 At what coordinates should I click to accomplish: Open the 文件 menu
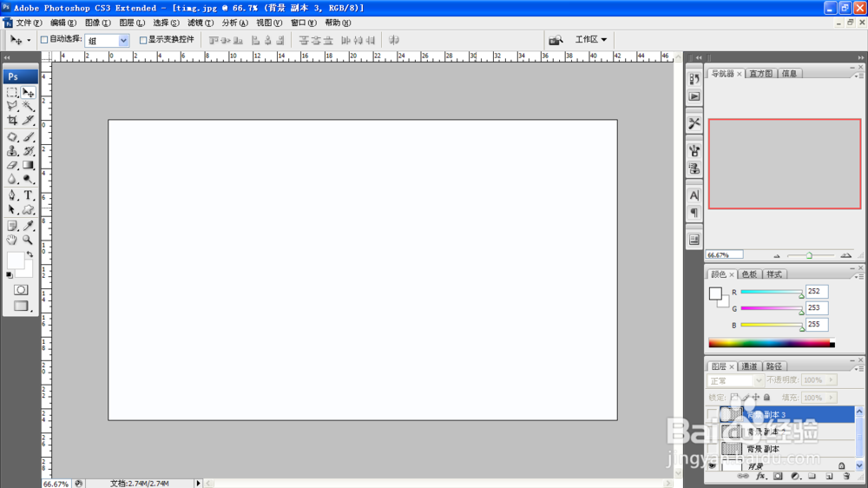click(29, 23)
